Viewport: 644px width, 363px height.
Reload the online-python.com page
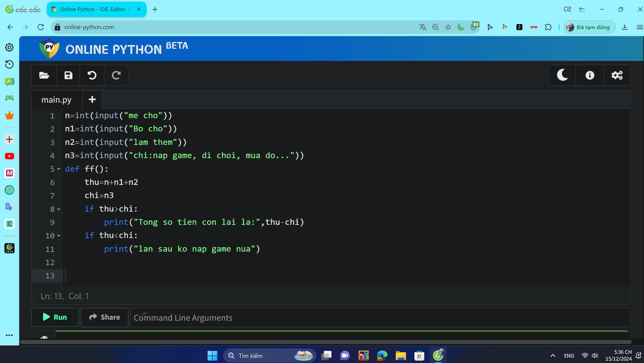click(41, 27)
